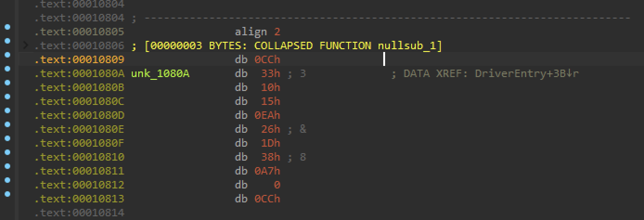The width and height of the screenshot is (644, 220).
Task: Click the breakpoint dot at address 00010805
Action: point(7,27)
